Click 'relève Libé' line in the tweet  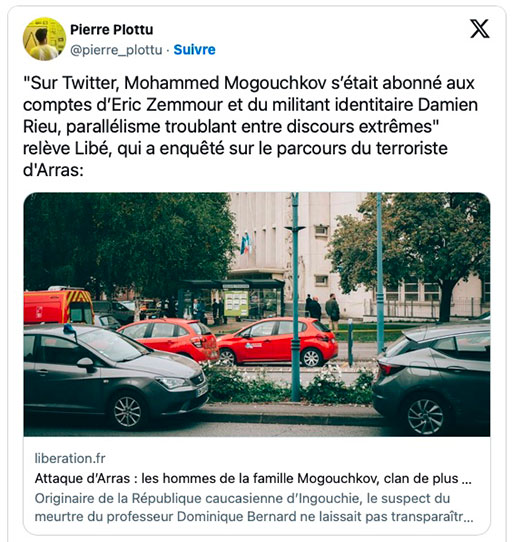(66, 148)
